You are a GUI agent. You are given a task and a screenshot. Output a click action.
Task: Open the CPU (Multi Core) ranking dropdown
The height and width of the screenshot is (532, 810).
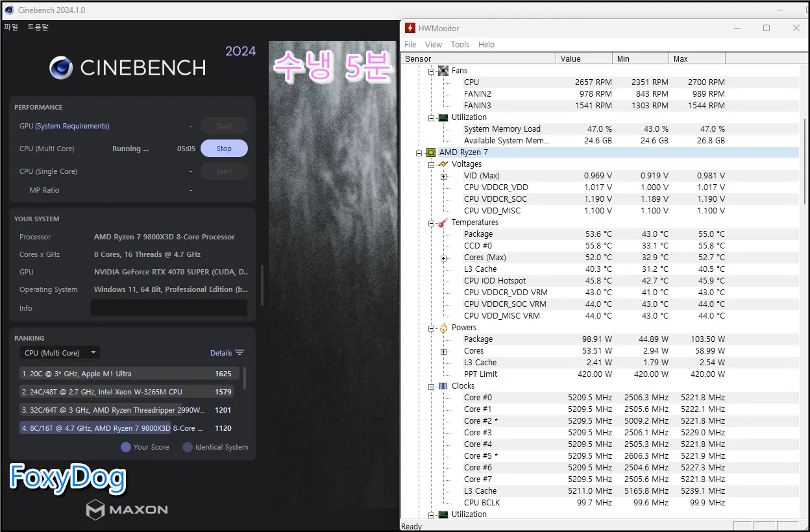click(60, 353)
